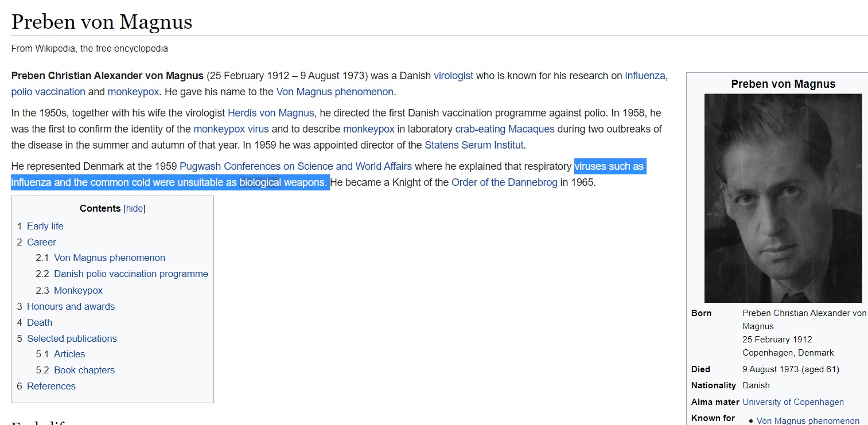Click infobox nationality value 'Danish'

point(756,385)
